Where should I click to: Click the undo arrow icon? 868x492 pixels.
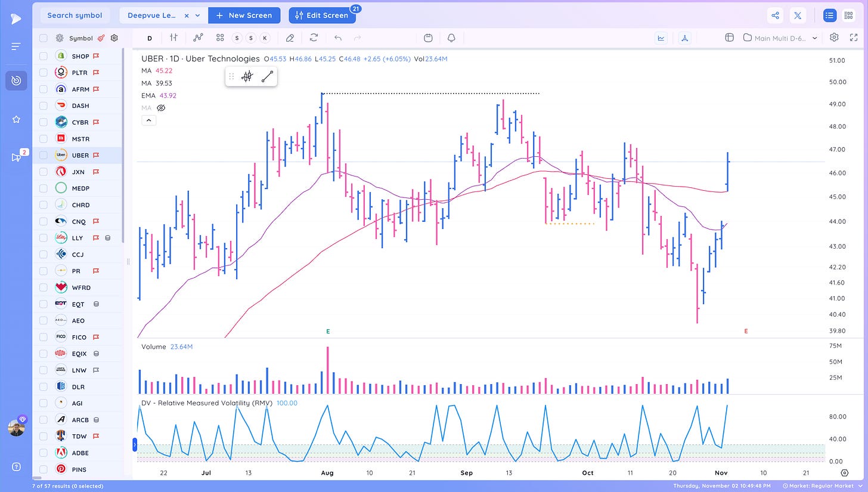338,38
